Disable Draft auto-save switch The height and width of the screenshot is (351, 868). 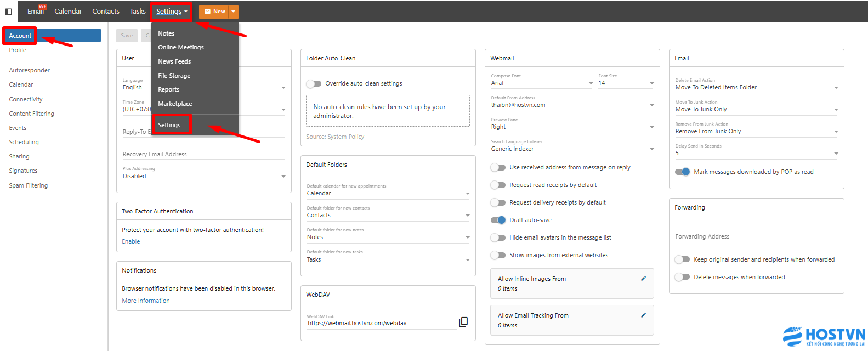point(498,220)
